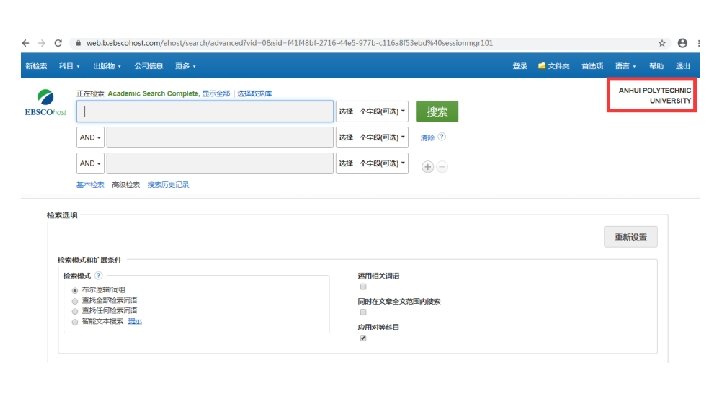Click the 提示 link beside 智能文本搜索
This screenshot has width=720, height=405.
coord(135,321)
